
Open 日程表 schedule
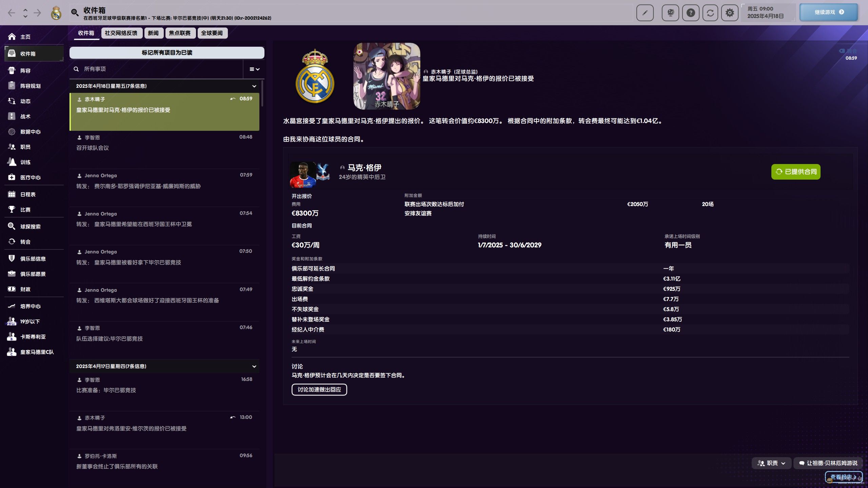(34, 194)
